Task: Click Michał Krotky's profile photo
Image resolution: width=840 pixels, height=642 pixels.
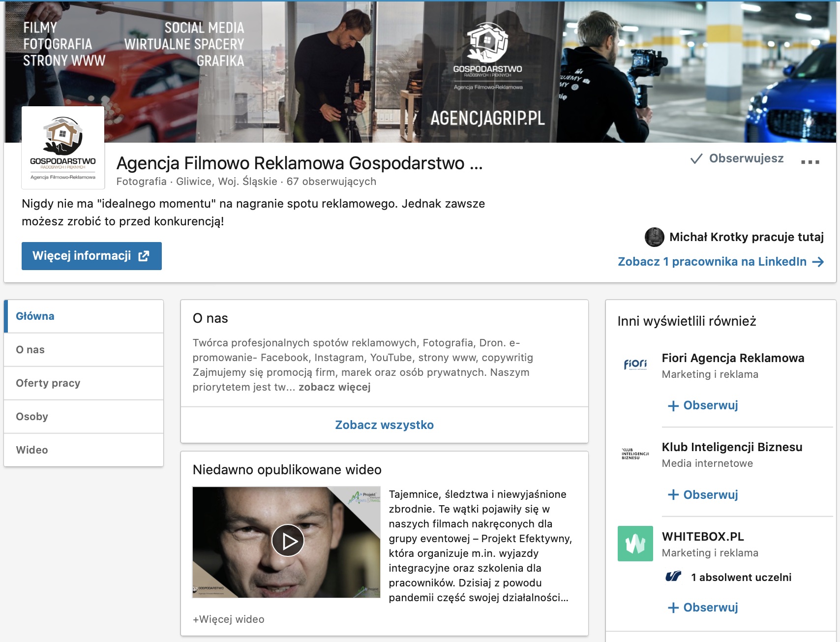Action: point(655,237)
